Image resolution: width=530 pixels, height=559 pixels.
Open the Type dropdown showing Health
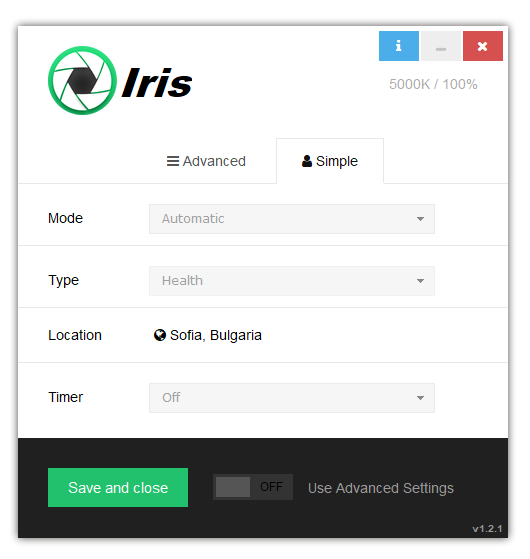[x=292, y=281]
